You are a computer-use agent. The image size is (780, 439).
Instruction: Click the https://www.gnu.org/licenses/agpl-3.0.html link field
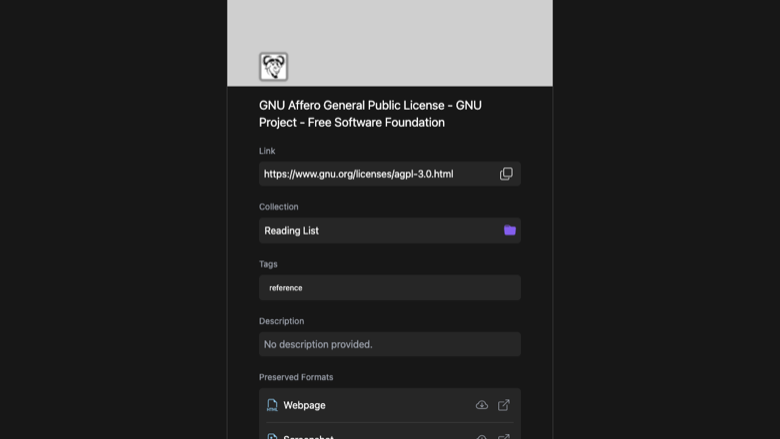(390, 174)
